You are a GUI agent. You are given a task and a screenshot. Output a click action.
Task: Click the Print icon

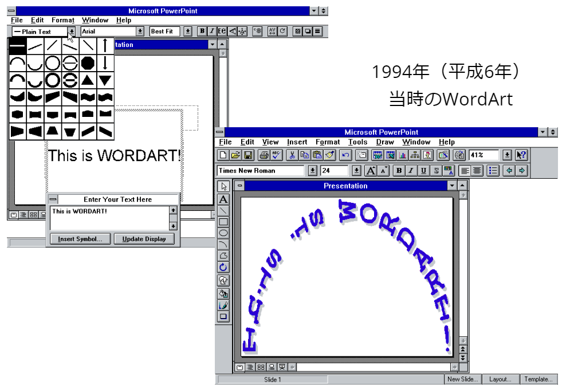[264, 155]
